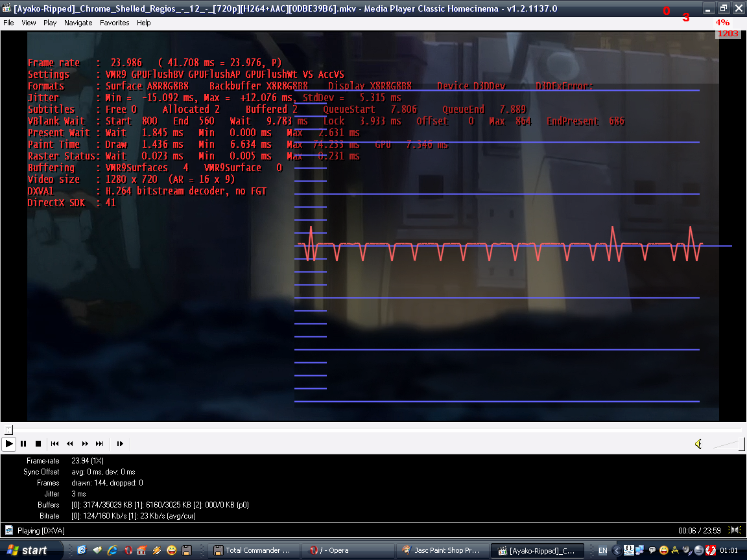The height and width of the screenshot is (560, 747).
Task: Expand the Navigate menu
Action: tap(78, 23)
